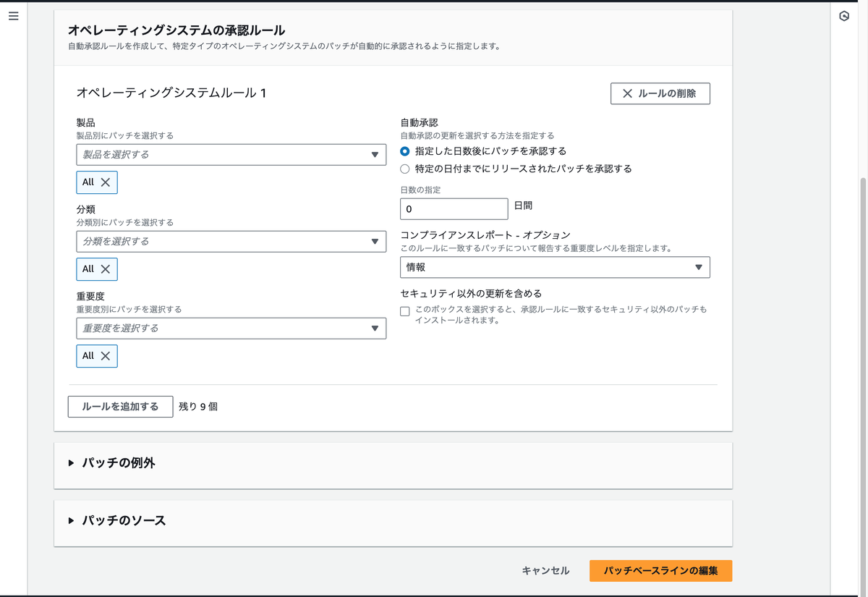Click the hexagon panel icon at top right
Image resolution: width=868 pixels, height=597 pixels.
844,16
